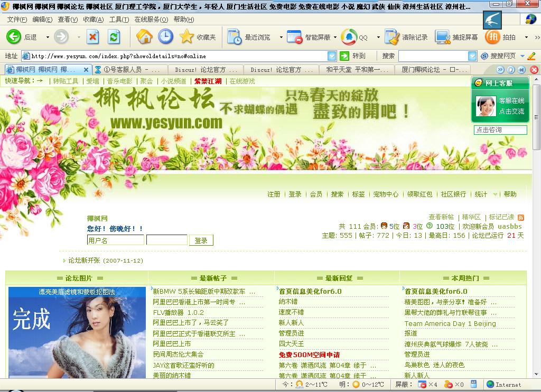Focus the password field beside 用户名
Viewport: 541px width, 392px height.
(166, 240)
